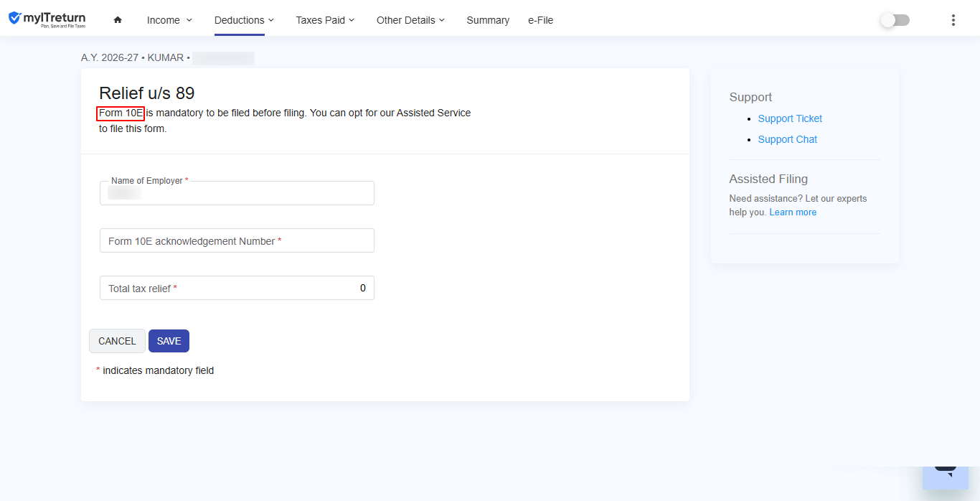This screenshot has width=980, height=501.
Task: Click the 'A.Y. 2026-27 • KUMAR' breadcrumb text
Action: click(x=133, y=58)
